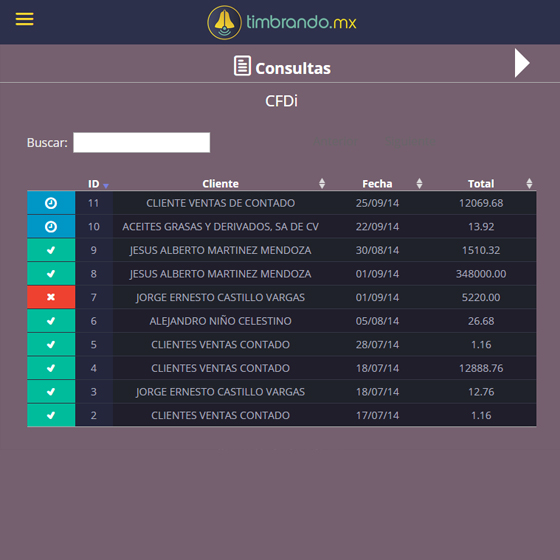The width and height of the screenshot is (560, 560).
Task: Click the Consultas document icon
Action: click(242, 66)
